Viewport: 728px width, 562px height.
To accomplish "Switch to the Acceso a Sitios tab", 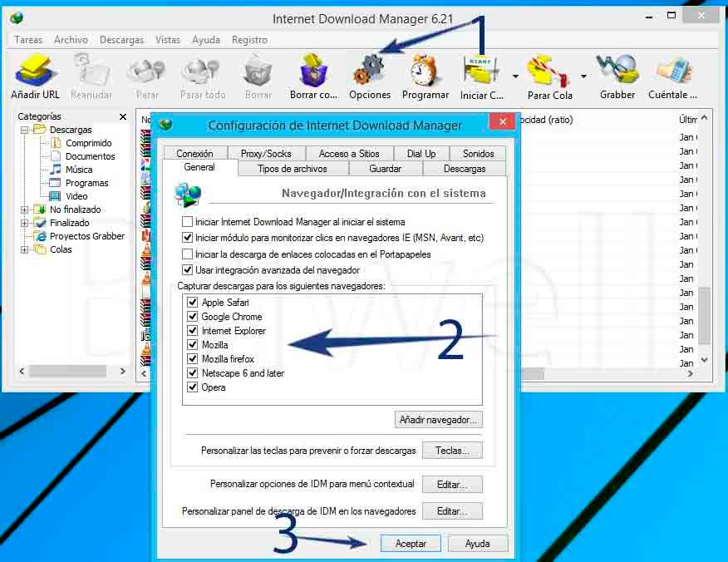I will pyautogui.click(x=349, y=153).
